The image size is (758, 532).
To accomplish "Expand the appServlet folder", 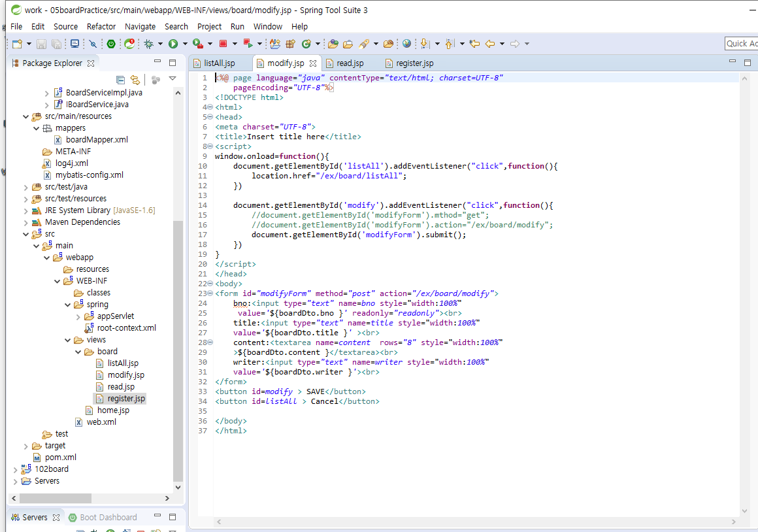I will point(78,317).
